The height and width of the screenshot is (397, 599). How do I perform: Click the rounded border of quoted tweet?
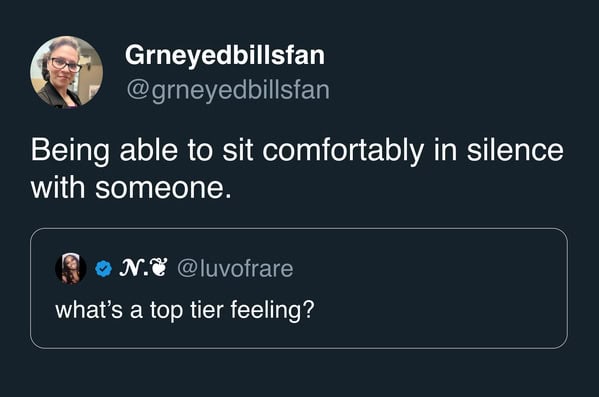[299, 228]
